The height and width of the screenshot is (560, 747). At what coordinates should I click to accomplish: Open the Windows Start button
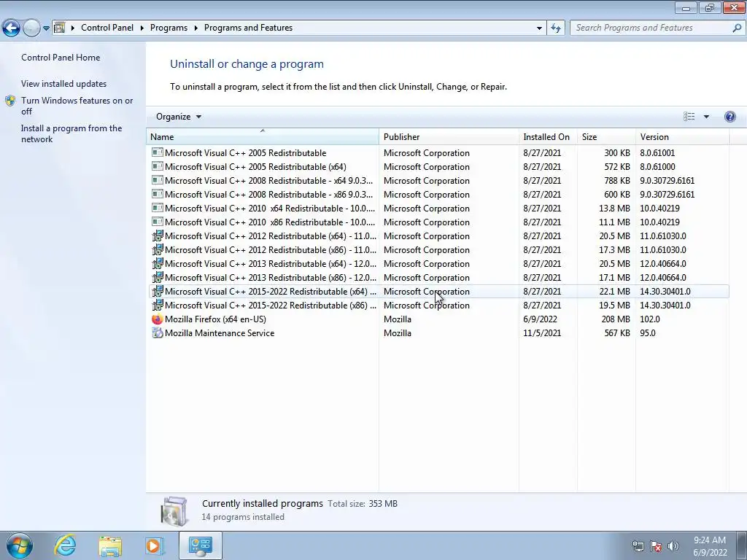20,545
